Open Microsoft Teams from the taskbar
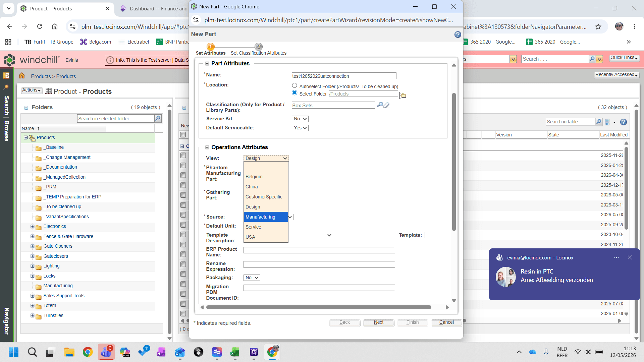 click(x=106, y=352)
